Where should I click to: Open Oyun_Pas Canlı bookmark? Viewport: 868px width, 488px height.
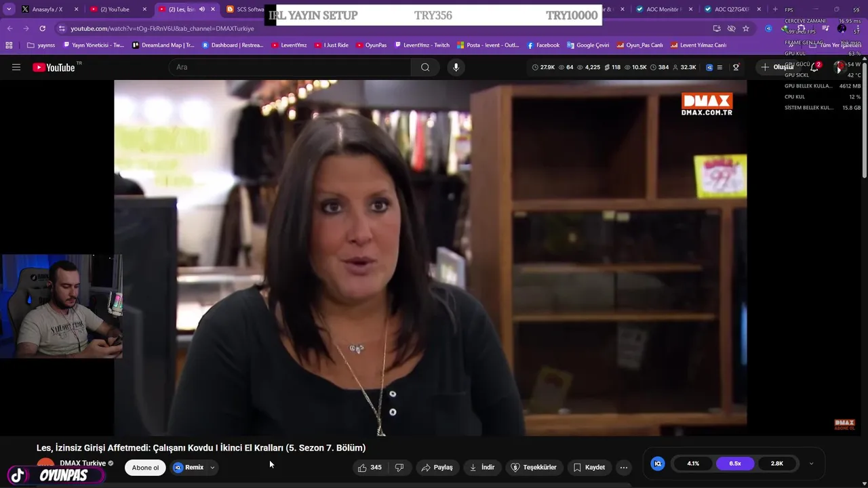click(639, 45)
